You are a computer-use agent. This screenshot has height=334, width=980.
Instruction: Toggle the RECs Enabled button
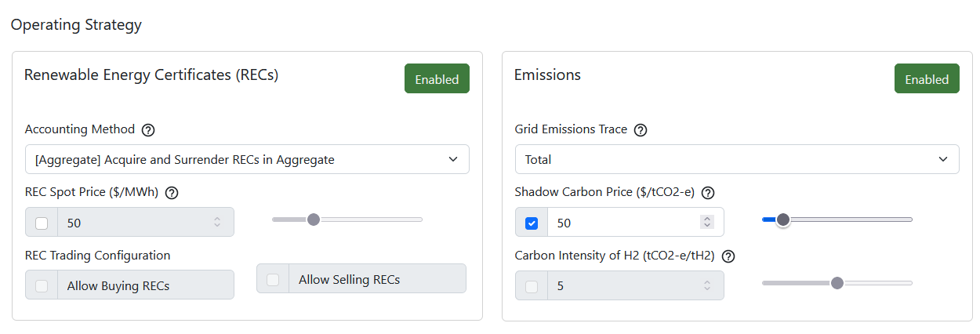(437, 78)
